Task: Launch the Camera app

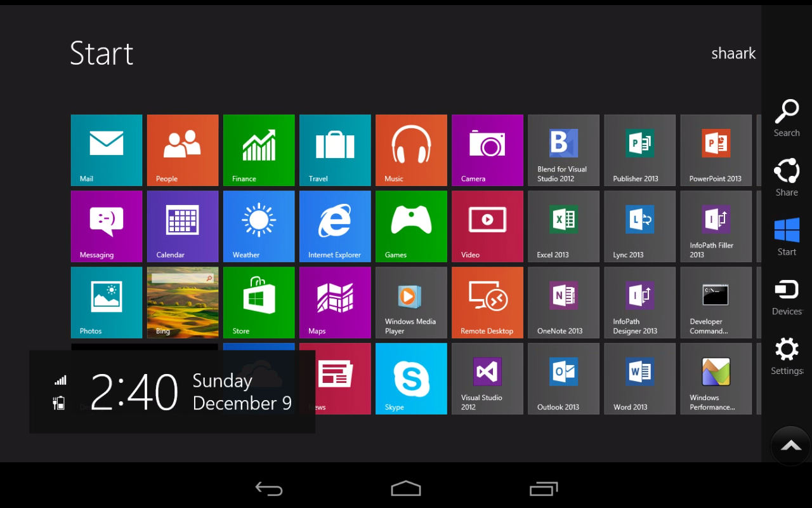Action: [487, 150]
